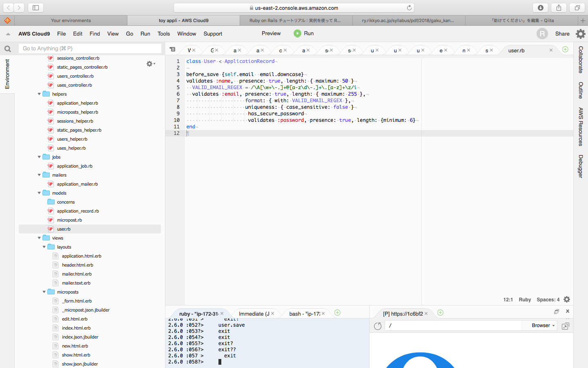
Task: Pop out preview into new window
Action: [565, 326]
